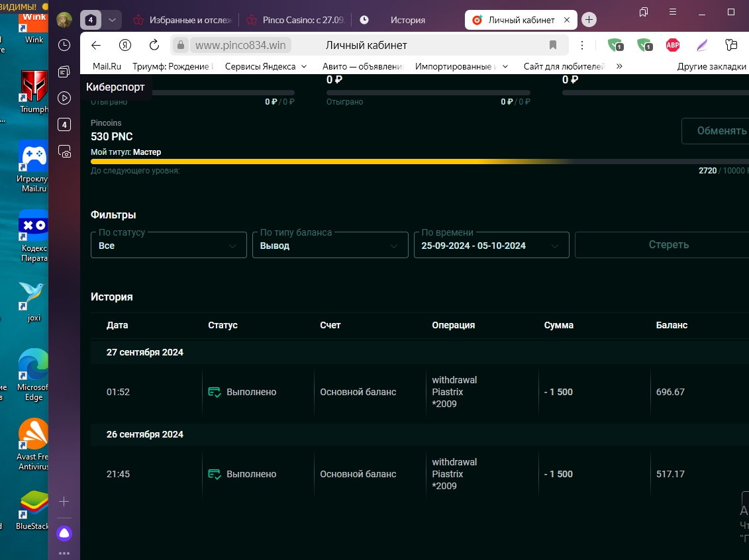Open the sidebar history clock icon
The width and height of the screenshot is (749, 560).
[64, 45]
